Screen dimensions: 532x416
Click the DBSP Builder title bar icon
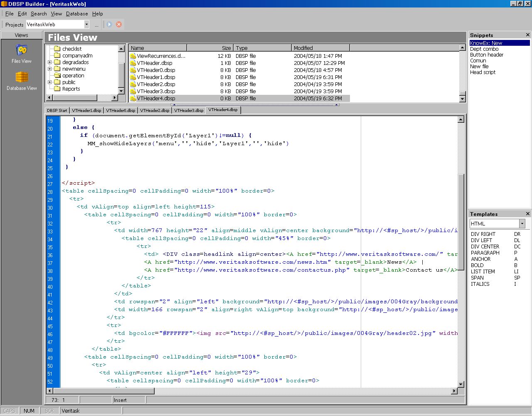click(x=4, y=4)
